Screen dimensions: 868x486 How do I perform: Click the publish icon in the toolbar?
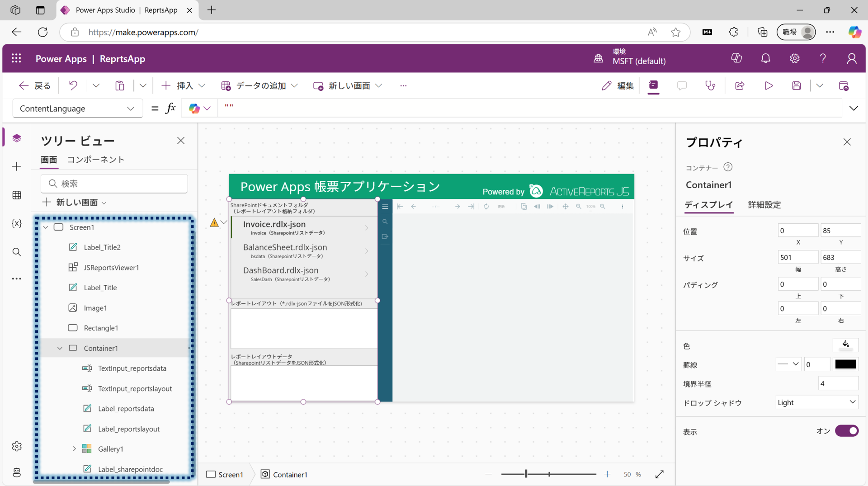click(x=844, y=85)
